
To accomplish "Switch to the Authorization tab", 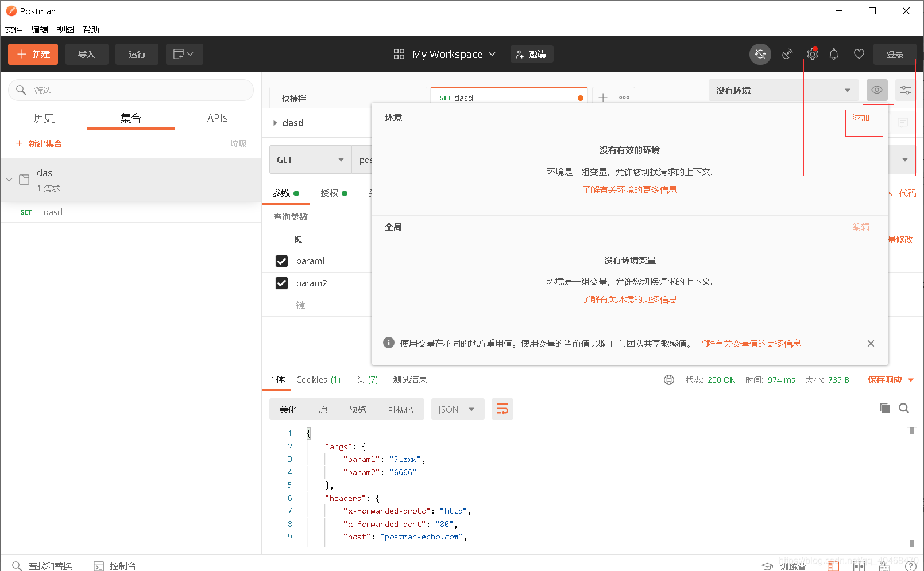I will (334, 193).
